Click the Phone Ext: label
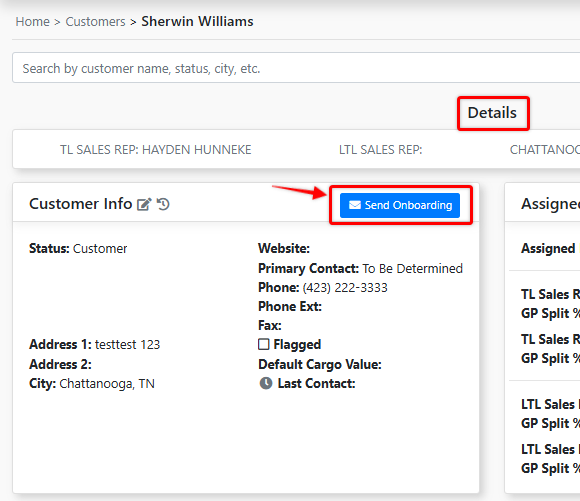This screenshot has height=501, width=580. pyautogui.click(x=290, y=306)
